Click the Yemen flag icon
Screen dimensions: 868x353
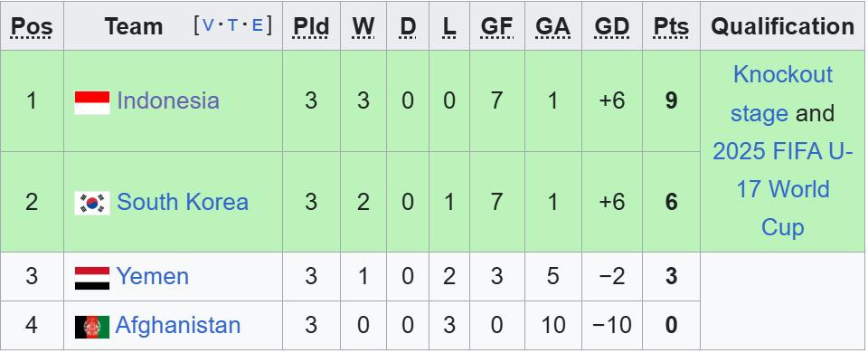[x=92, y=278]
